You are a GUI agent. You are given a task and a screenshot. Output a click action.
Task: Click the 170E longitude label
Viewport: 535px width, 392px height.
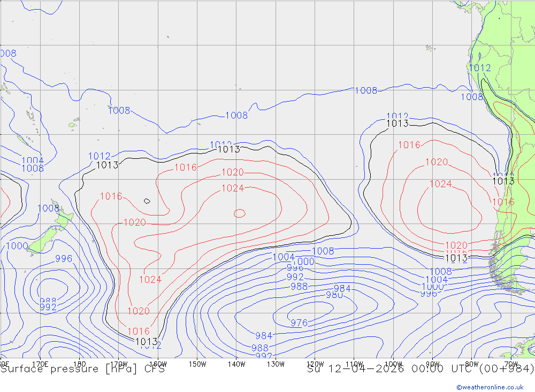coord(40,364)
